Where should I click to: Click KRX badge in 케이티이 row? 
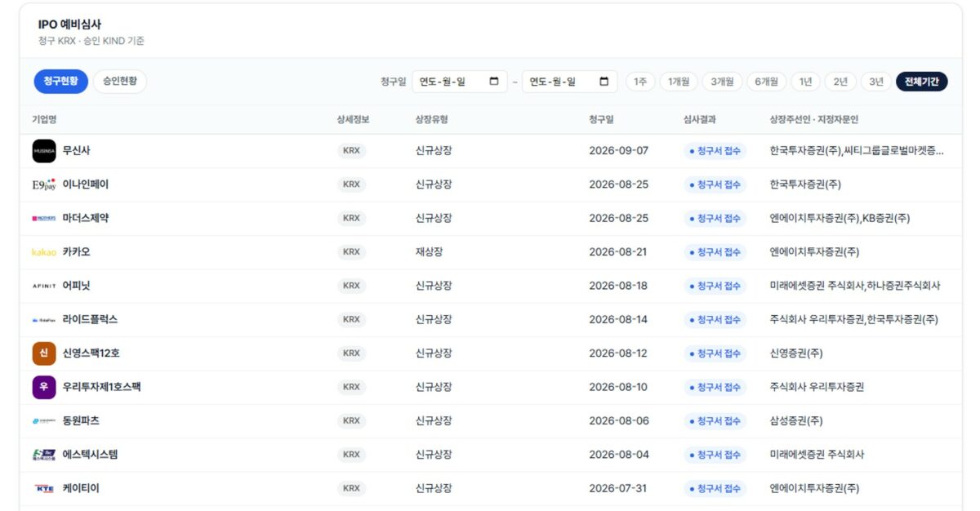(x=351, y=488)
